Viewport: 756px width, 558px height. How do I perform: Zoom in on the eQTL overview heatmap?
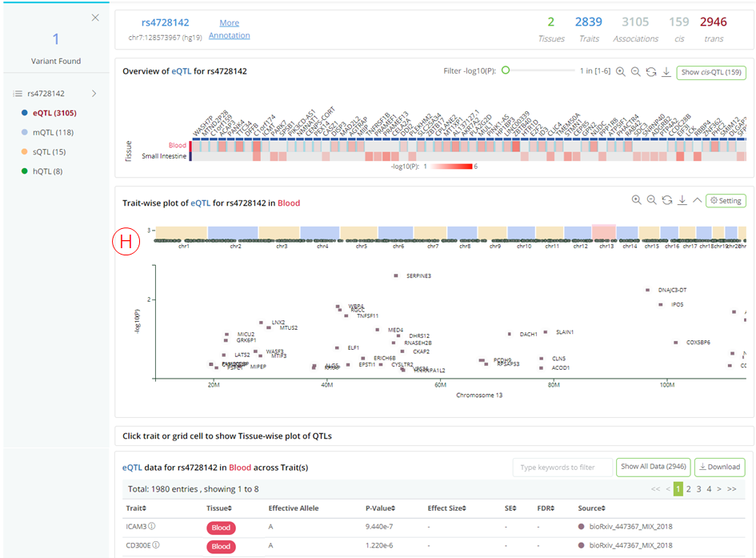pos(621,72)
